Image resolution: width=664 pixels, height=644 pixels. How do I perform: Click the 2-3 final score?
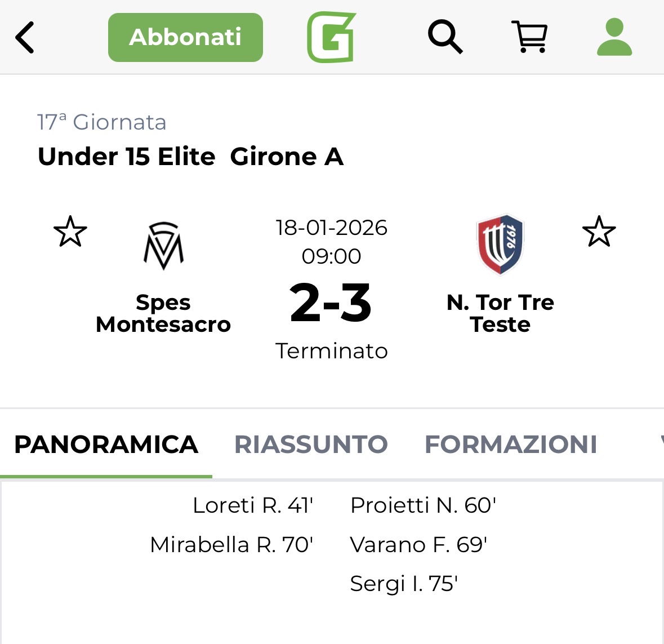(x=331, y=304)
